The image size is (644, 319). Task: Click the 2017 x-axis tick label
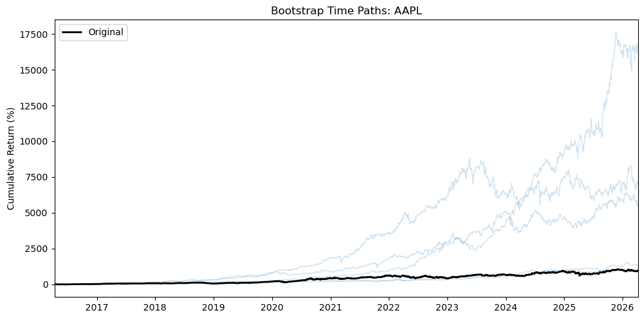(x=97, y=306)
